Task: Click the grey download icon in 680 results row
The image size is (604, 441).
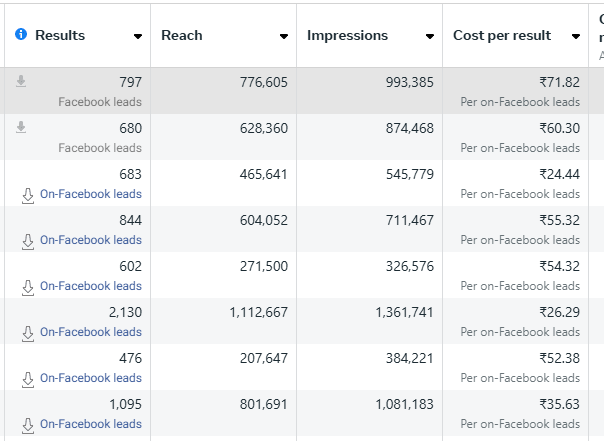Action: tap(21, 128)
